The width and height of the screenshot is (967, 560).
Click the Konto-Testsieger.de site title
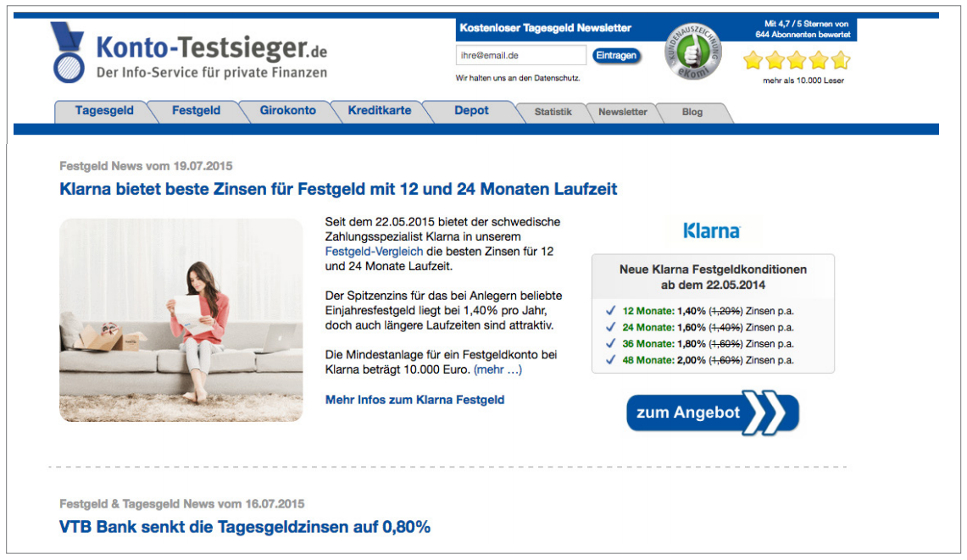coord(212,47)
